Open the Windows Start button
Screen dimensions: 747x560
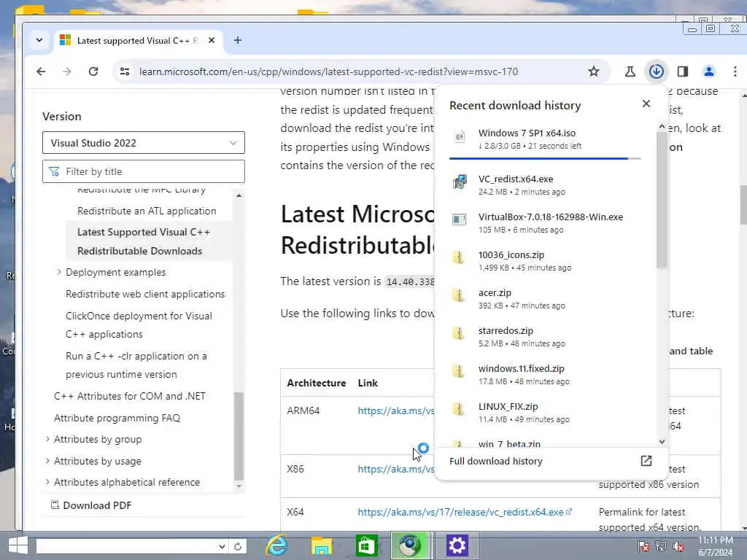pyautogui.click(x=18, y=545)
